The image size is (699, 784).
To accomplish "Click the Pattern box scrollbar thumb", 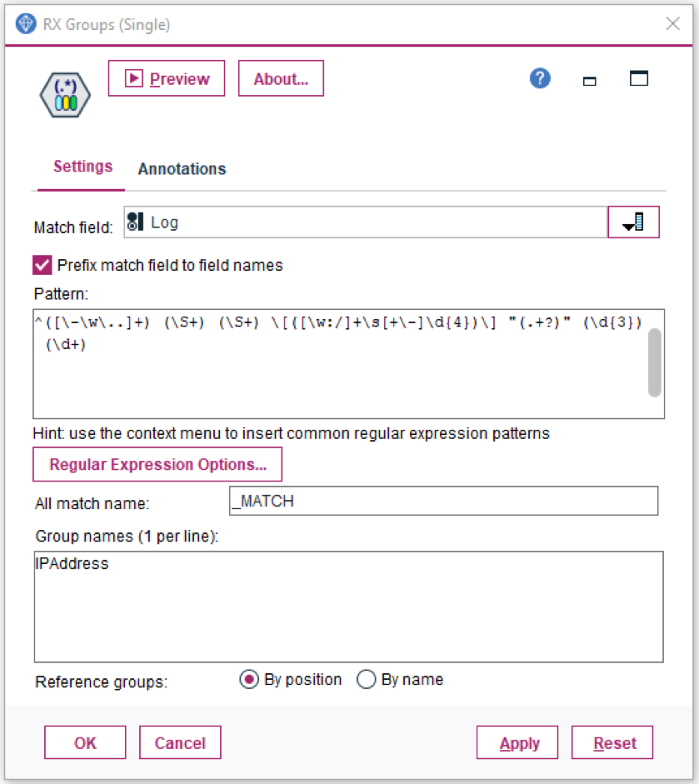I will click(655, 363).
